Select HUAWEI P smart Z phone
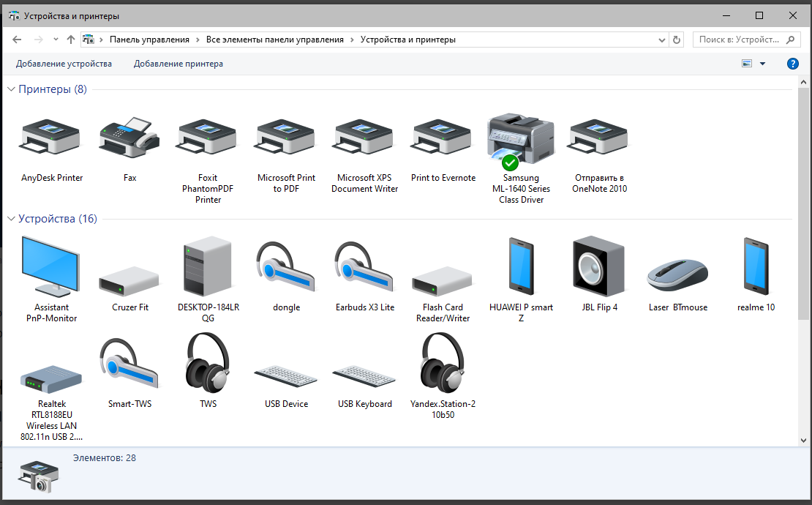 [x=521, y=266]
